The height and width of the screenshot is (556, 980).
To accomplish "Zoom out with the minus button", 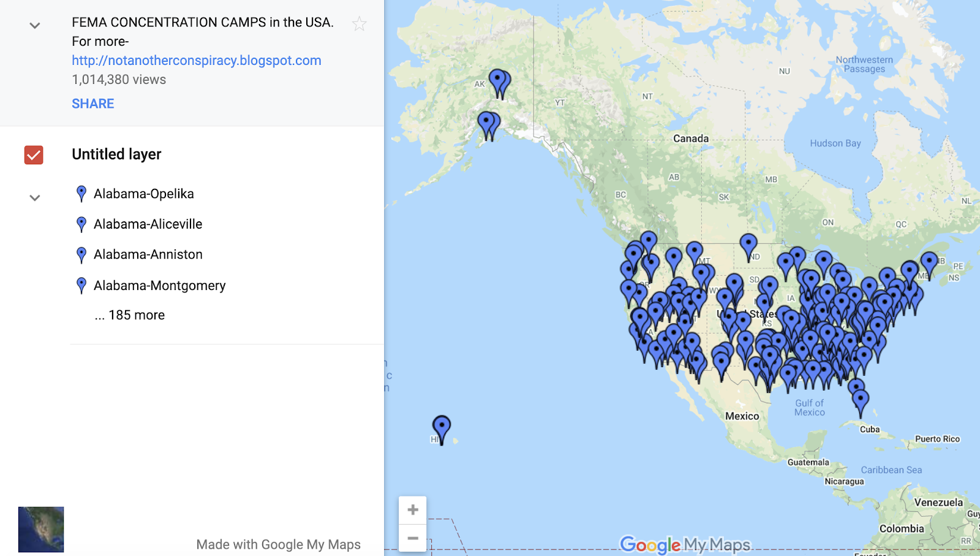I will [x=413, y=538].
